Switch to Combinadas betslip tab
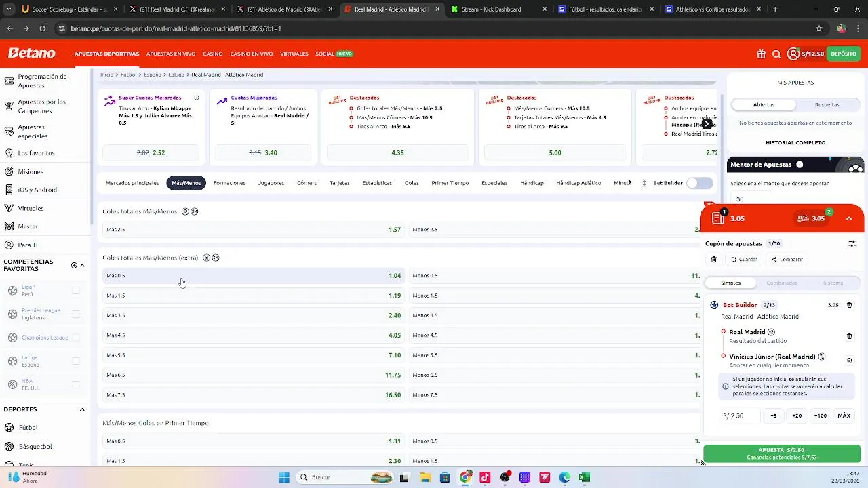The height and width of the screenshot is (488, 868). tap(782, 283)
